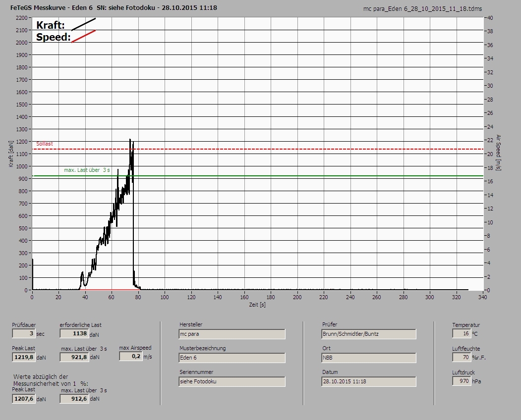Click the 'Ort' label
This screenshot has height=420, width=521.
click(326, 348)
